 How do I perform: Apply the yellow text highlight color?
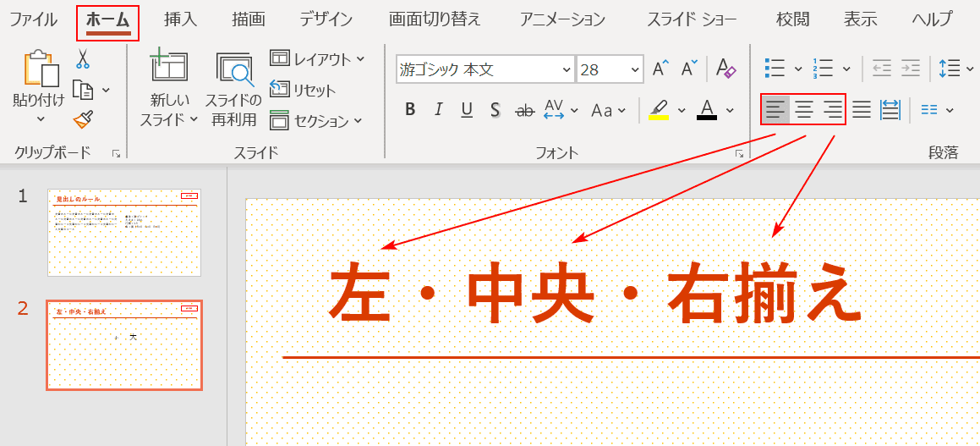(659, 109)
